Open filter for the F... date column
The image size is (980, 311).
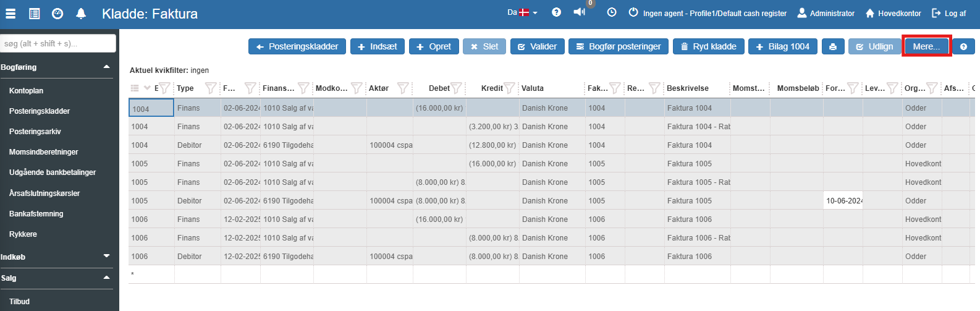coord(250,88)
